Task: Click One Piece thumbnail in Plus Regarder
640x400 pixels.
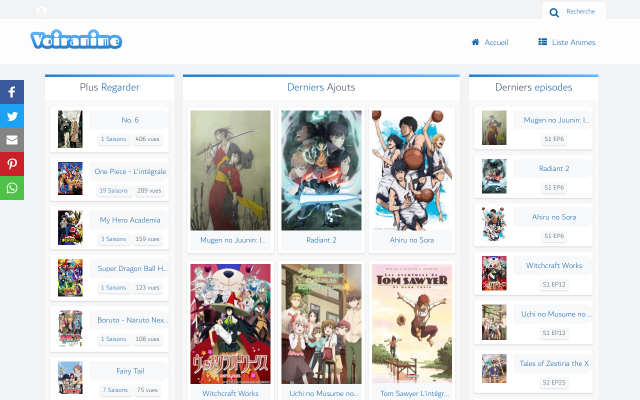Action: (x=70, y=178)
